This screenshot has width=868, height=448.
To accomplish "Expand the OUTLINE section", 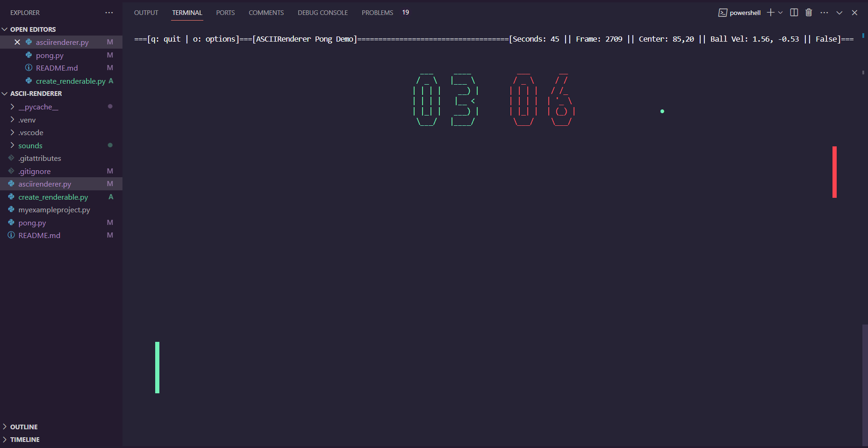I will (x=23, y=427).
